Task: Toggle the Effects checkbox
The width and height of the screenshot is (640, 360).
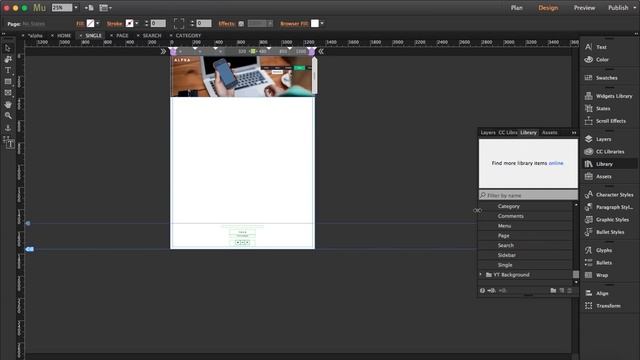Action: pos(241,24)
